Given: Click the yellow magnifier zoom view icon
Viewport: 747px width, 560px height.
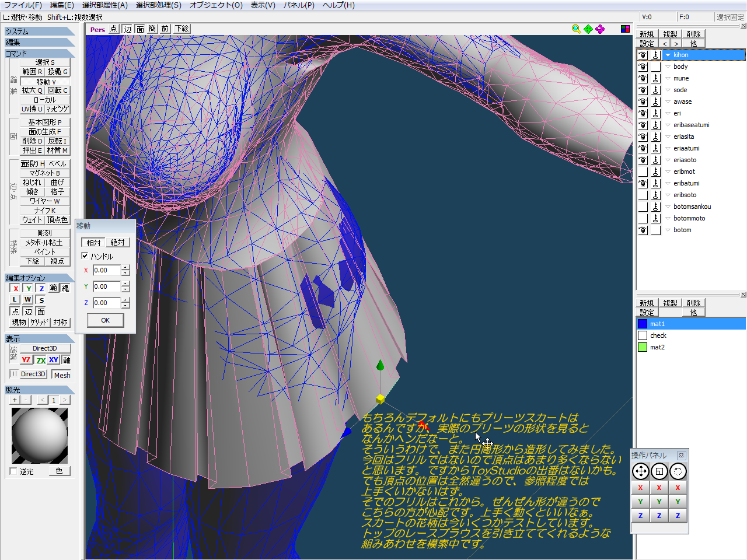Looking at the screenshot, I should (x=576, y=29).
